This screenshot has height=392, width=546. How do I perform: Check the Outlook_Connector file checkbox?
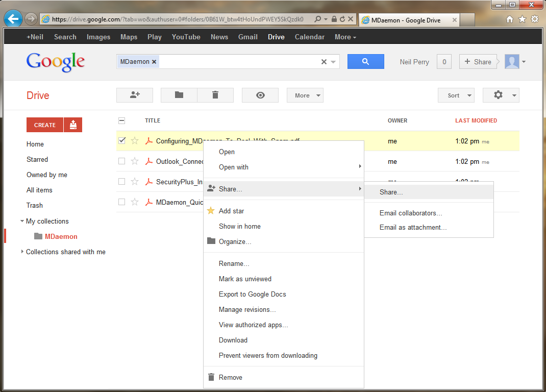[x=121, y=161]
